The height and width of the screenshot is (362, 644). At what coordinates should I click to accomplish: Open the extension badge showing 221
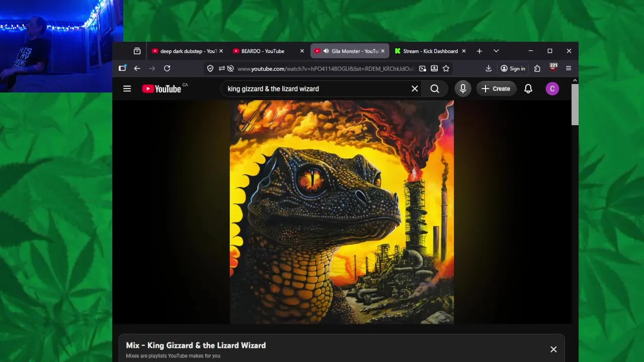tap(553, 67)
